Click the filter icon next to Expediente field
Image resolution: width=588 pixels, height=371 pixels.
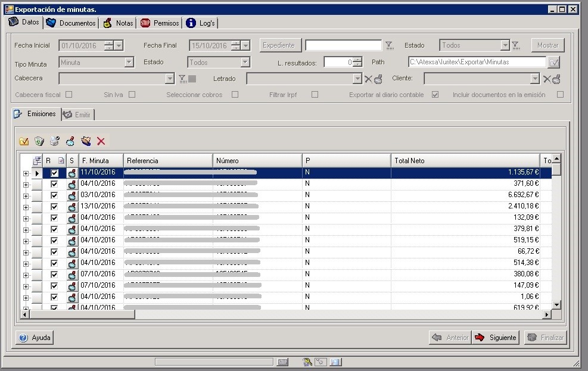click(x=389, y=45)
